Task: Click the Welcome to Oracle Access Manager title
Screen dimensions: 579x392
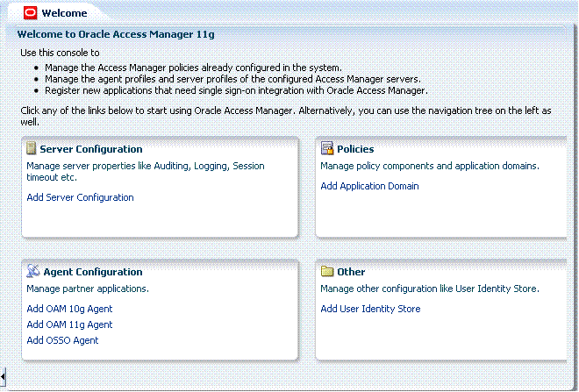Action: 116,34
